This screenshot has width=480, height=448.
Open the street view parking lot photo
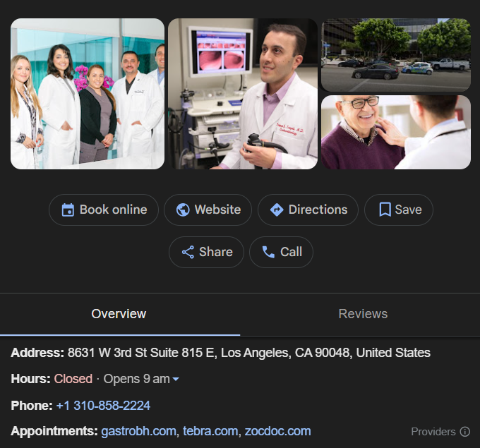(x=395, y=55)
